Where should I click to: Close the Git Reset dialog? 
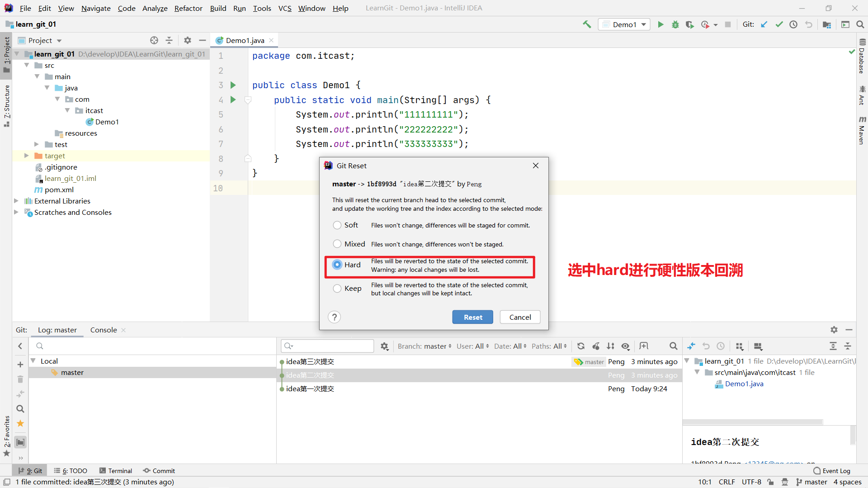pyautogui.click(x=536, y=166)
